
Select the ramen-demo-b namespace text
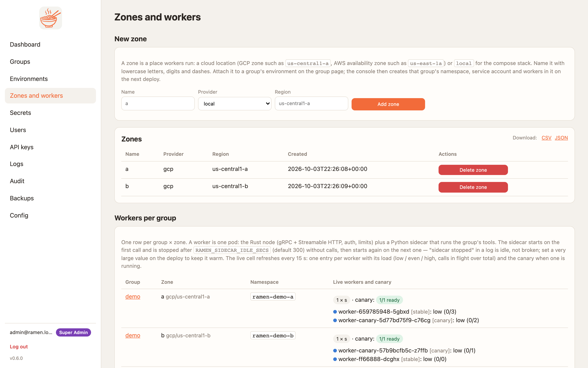[x=273, y=335]
